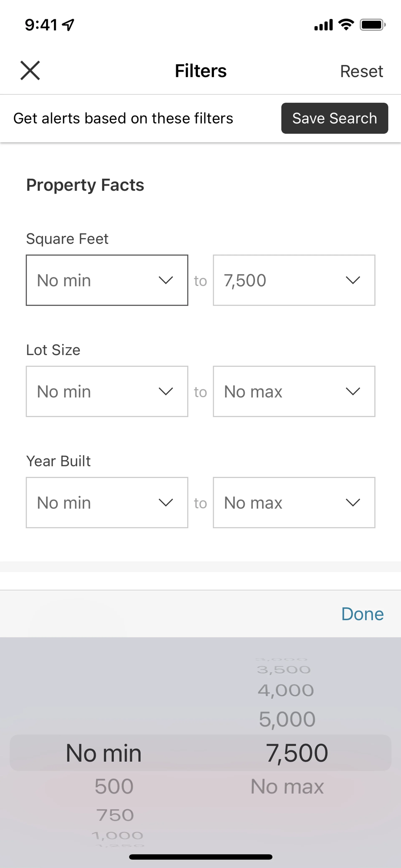
Task: Open Year Built No max dropdown
Action: click(x=294, y=503)
